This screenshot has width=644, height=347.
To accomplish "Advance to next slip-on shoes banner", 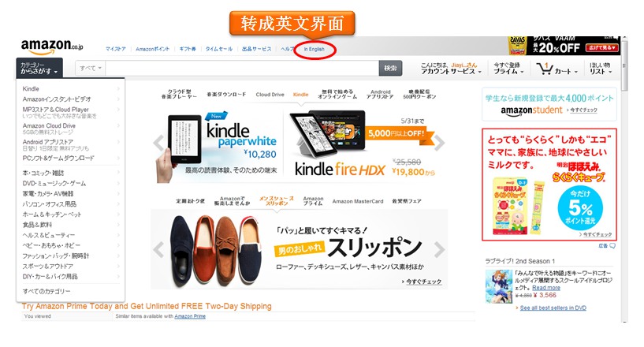I will [x=439, y=249].
